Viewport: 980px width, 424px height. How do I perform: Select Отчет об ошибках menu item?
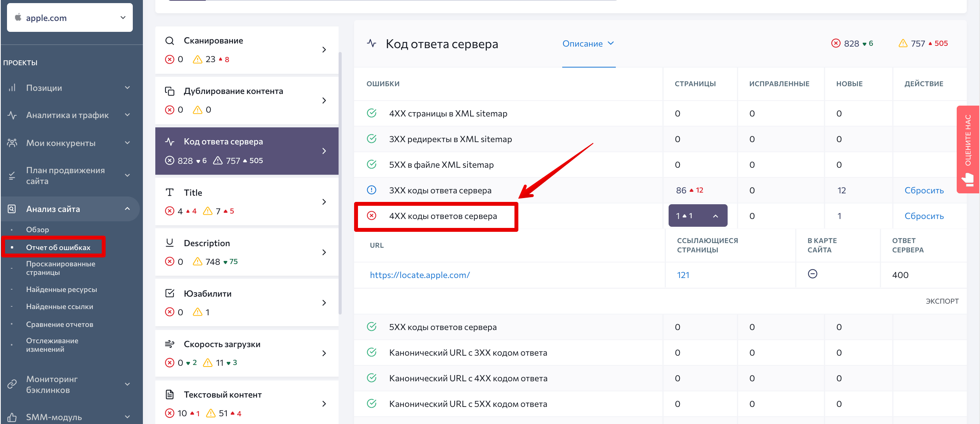tap(58, 247)
